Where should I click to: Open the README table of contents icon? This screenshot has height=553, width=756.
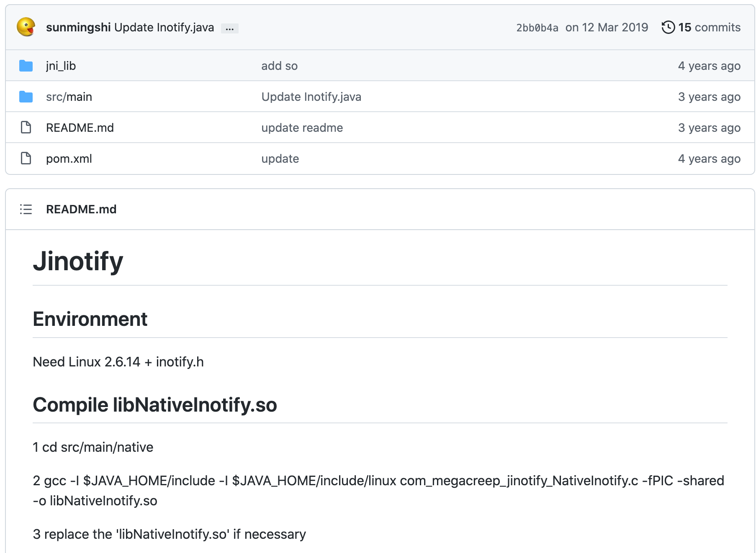point(26,209)
